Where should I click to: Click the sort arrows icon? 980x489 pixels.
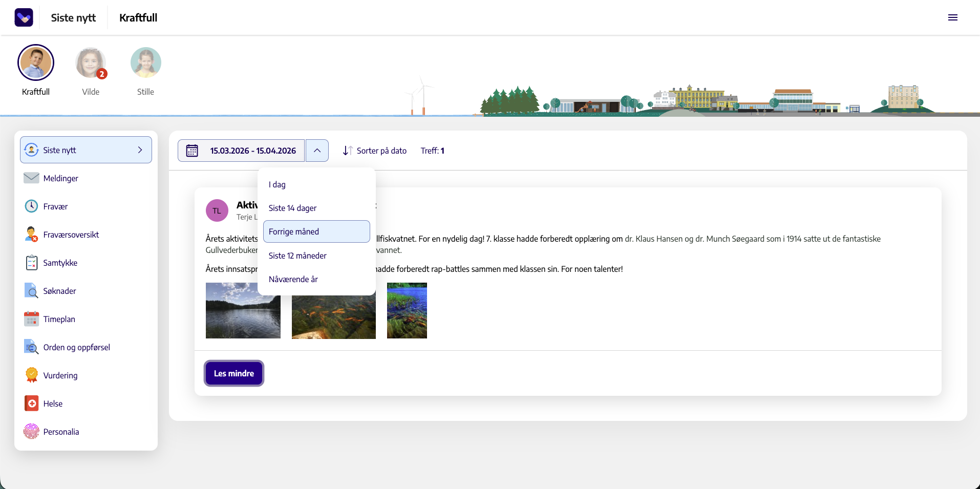(348, 151)
